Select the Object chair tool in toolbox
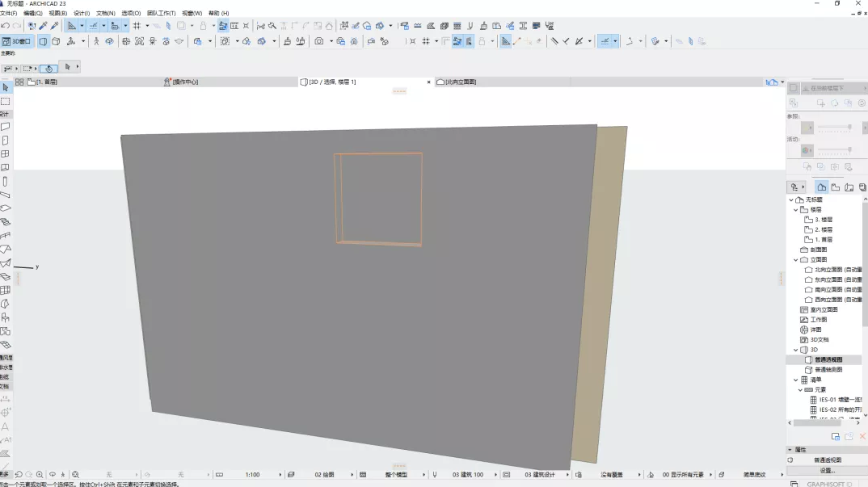 tap(6, 317)
